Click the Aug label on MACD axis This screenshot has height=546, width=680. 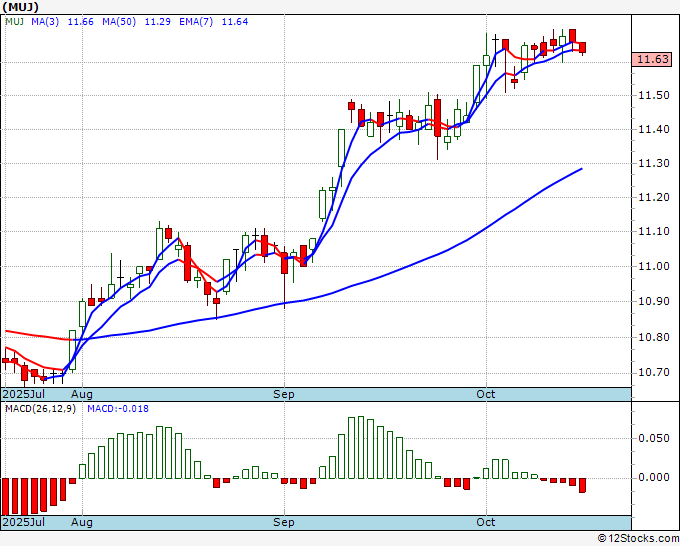tap(82, 522)
